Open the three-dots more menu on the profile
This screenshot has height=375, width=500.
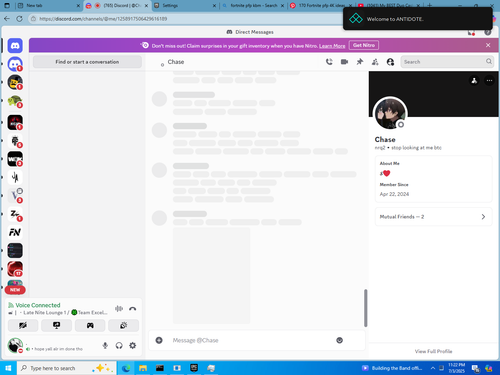tap(489, 80)
